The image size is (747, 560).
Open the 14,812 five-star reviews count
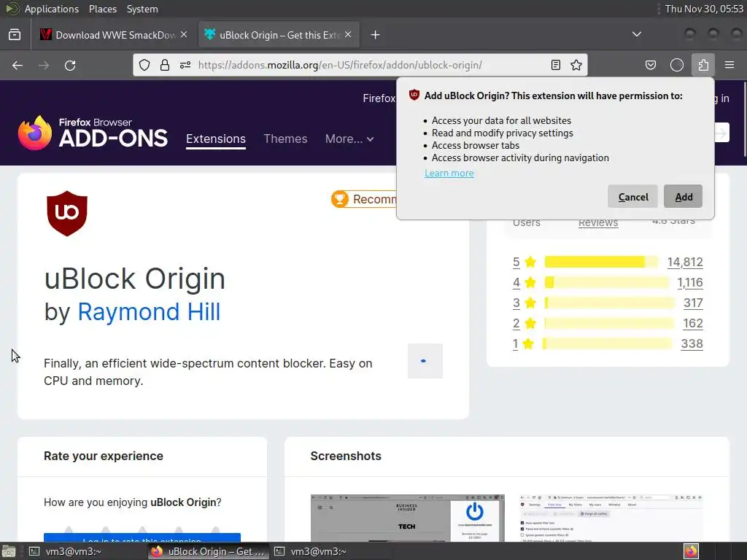(685, 262)
